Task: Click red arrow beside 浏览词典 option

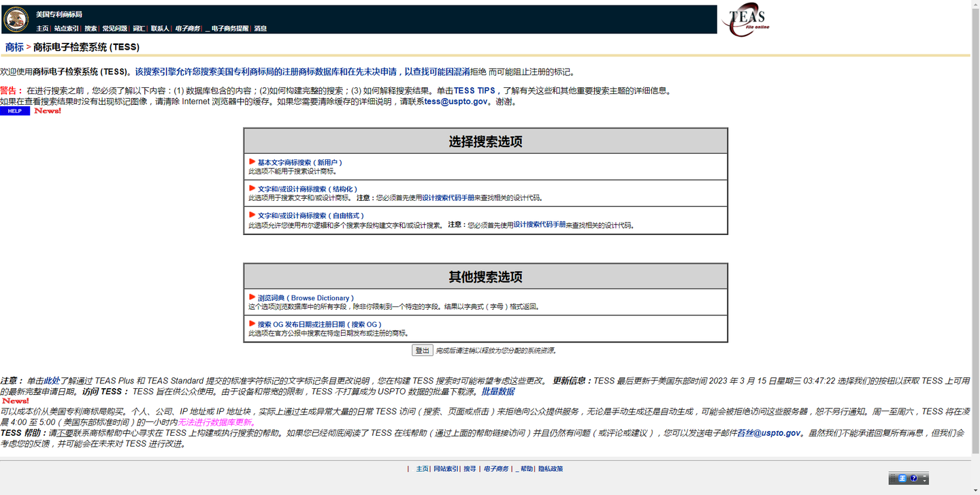Action: click(251, 298)
